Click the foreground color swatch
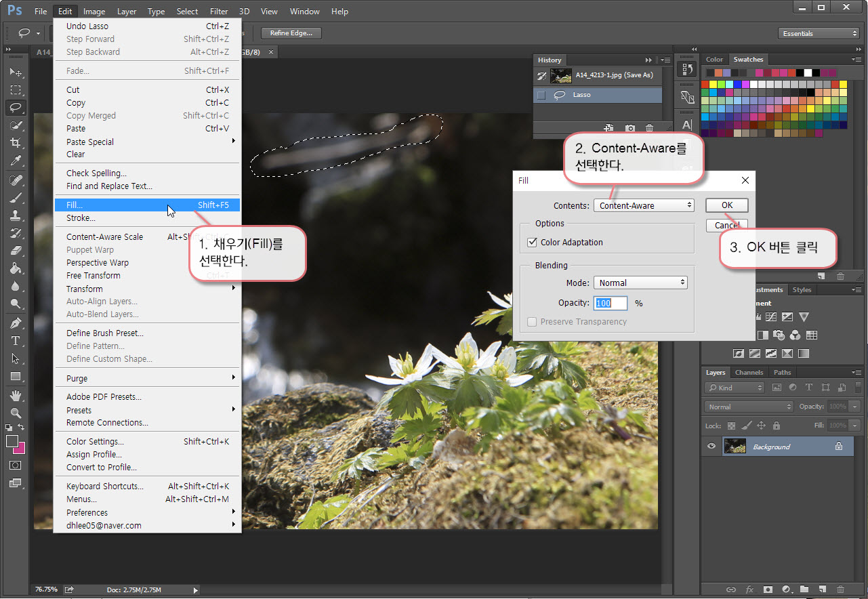The image size is (868, 599). pyautogui.click(x=12, y=440)
